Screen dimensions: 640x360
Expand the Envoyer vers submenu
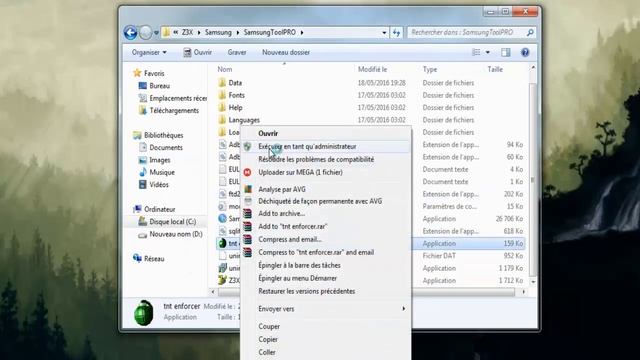tap(326, 309)
